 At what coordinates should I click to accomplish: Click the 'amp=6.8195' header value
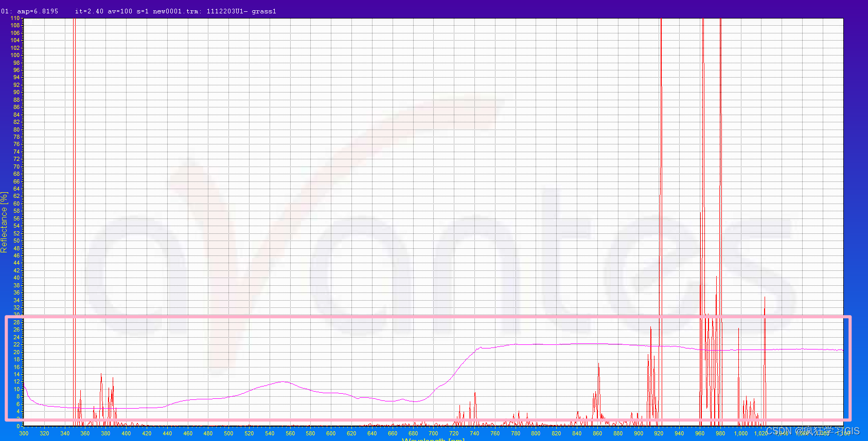click(38, 11)
